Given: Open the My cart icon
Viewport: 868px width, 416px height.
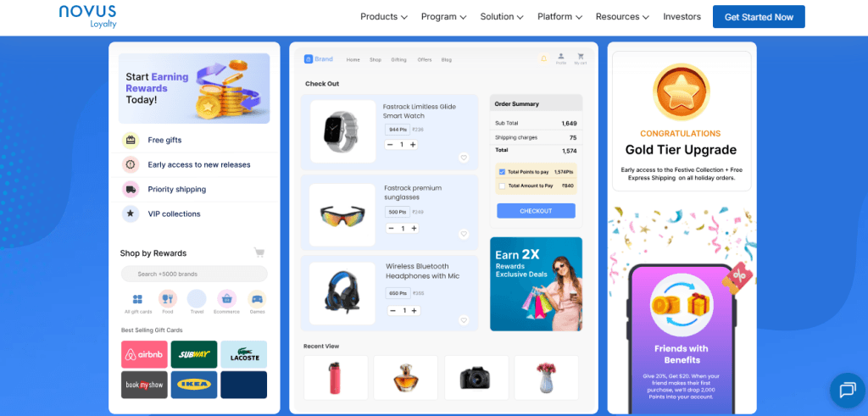Looking at the screenshot, I should 580,58.
